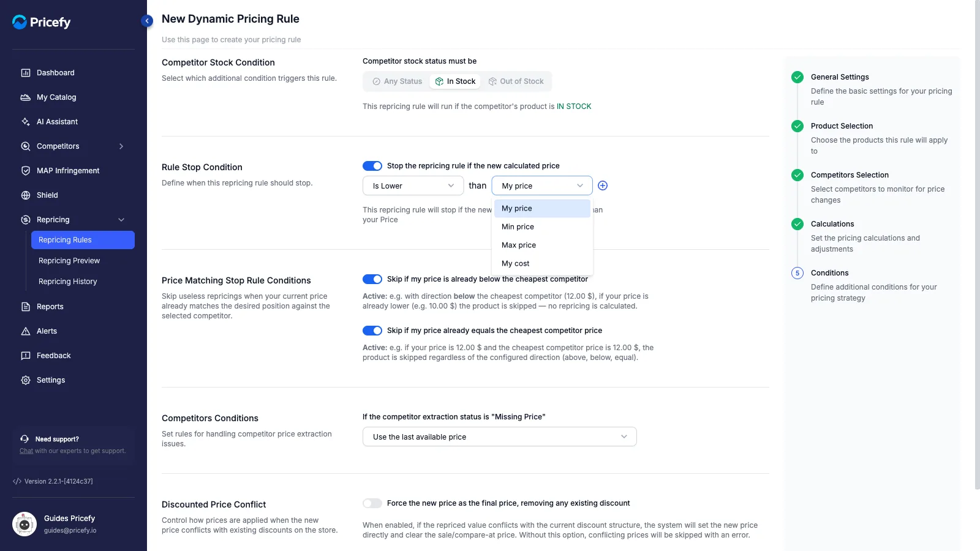980x551 pixels.
Task: Click the Competitors Selection green check icon
Action: click(x=797, y=175)
